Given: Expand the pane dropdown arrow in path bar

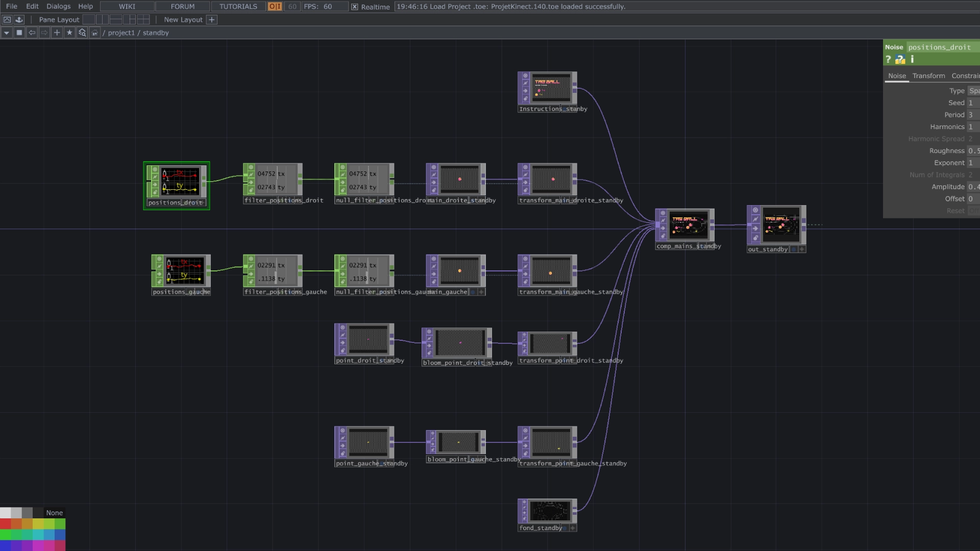Looking at the screenshot, I should pyautogui.click(x=7, y=33).
